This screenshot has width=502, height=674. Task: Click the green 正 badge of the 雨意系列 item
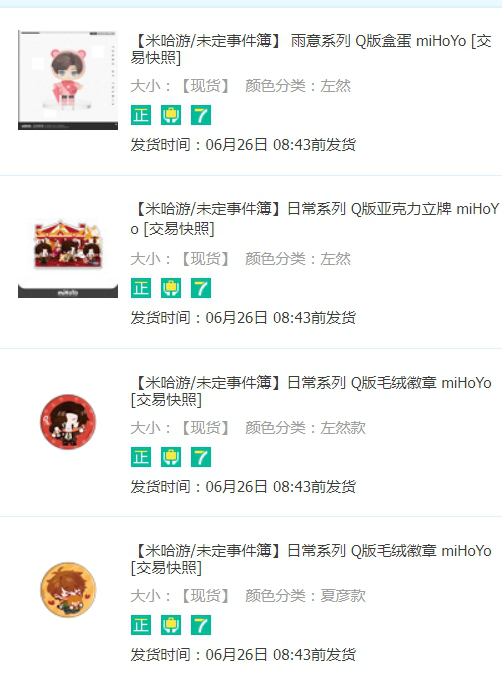(141, 115)
